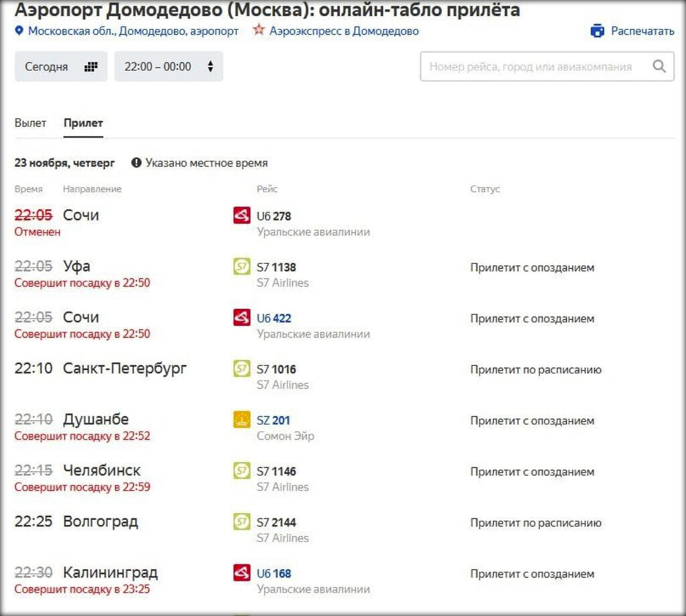Click the S7 logo for flight S7 2144
The width and height of the screenshot is (686, 616).
241,521
